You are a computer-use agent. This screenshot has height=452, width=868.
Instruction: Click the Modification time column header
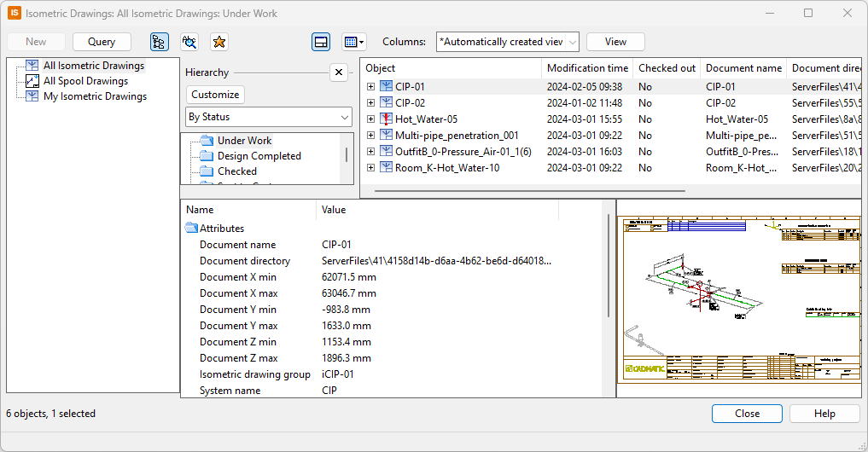[x=587, y=68]
